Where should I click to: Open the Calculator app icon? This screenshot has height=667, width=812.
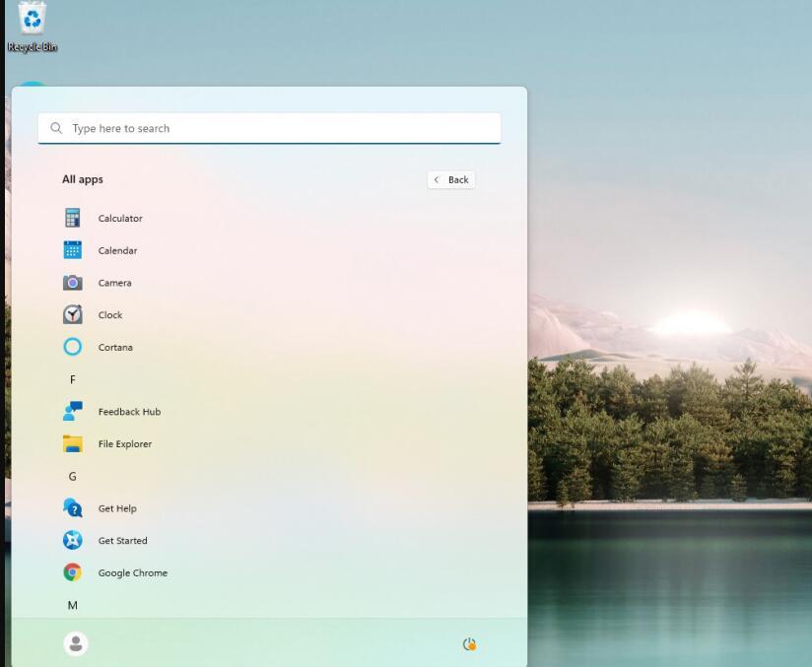click(x=73, y=218)
